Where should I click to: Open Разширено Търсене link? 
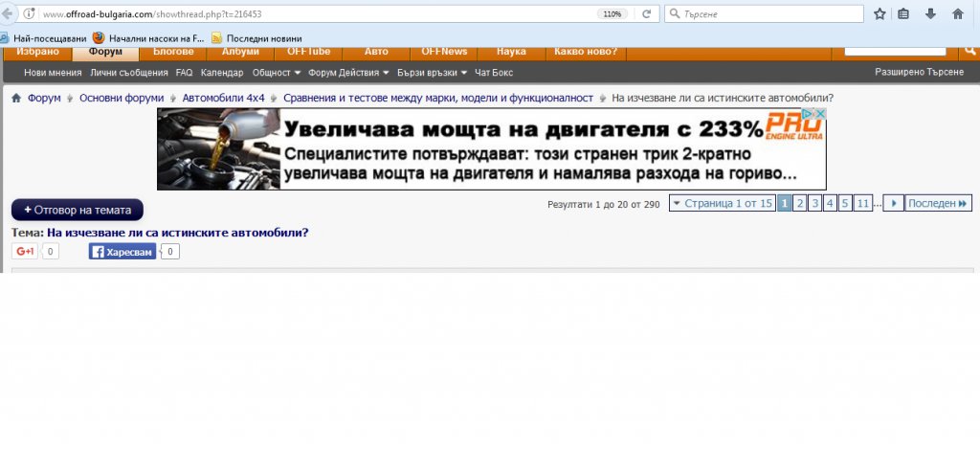click(919, 73)
